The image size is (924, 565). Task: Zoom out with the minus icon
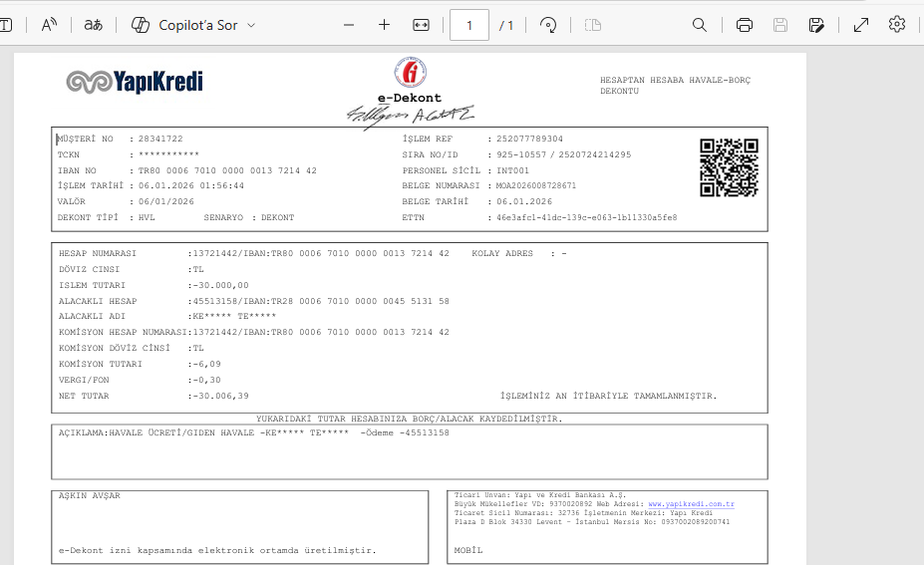(x=349, y=25)
